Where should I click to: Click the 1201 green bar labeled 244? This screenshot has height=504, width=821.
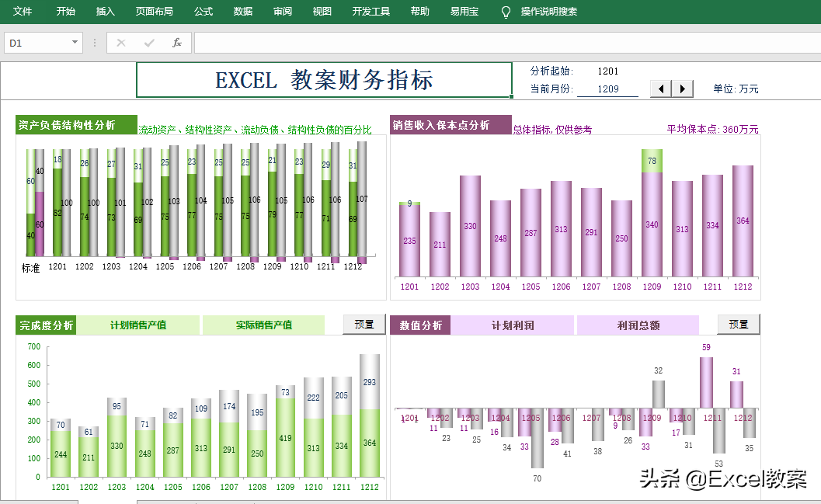[61, 454]
